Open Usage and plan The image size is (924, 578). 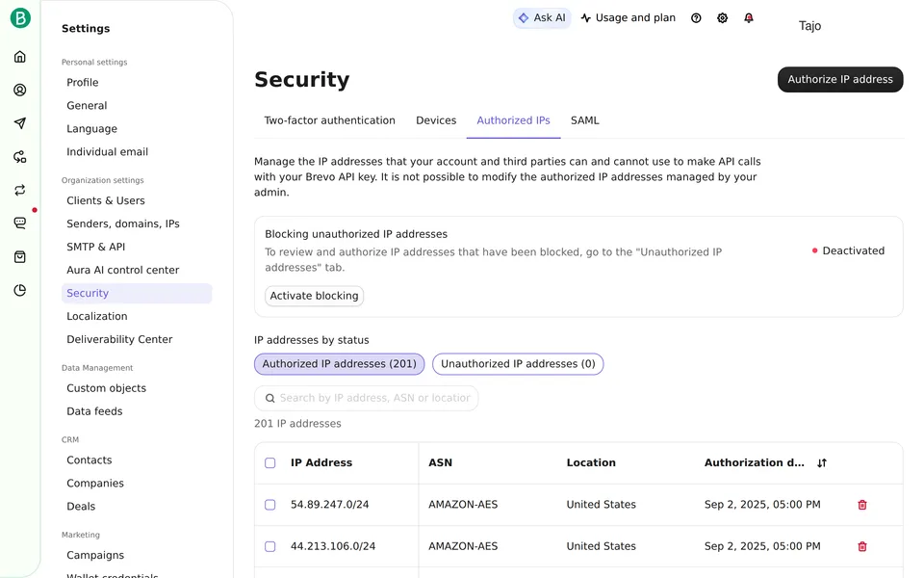coord(629,17)
